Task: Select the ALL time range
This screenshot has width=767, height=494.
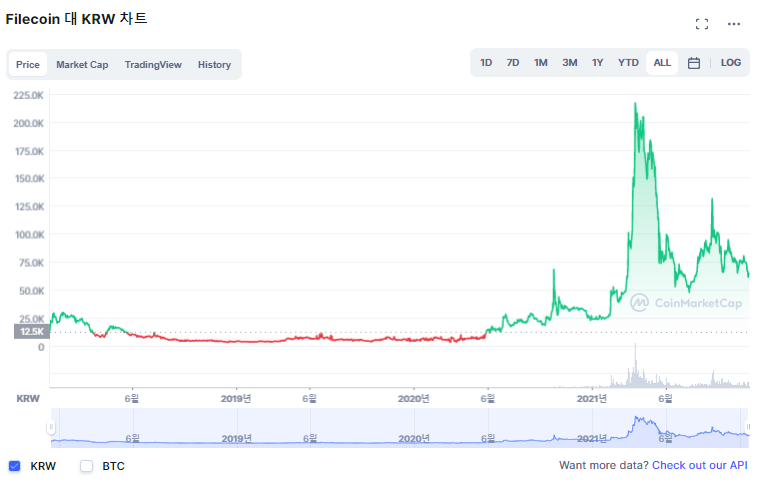Action: click(x=662, y=63)
